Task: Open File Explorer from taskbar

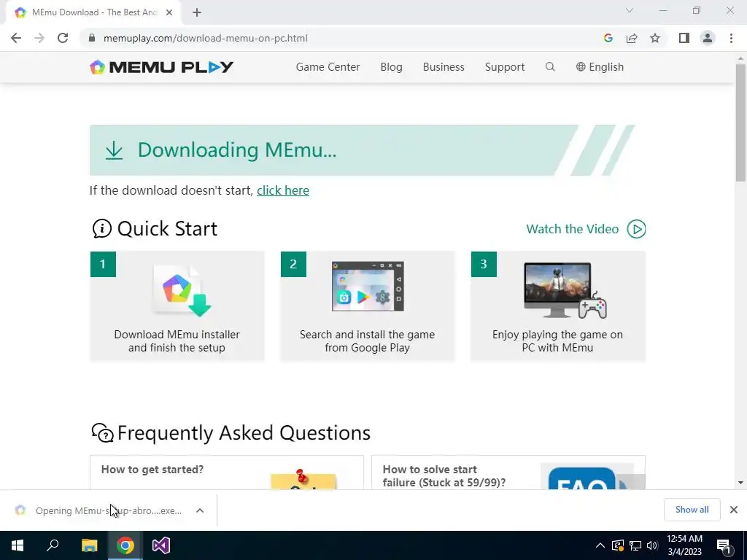Action: pos(89,545)
